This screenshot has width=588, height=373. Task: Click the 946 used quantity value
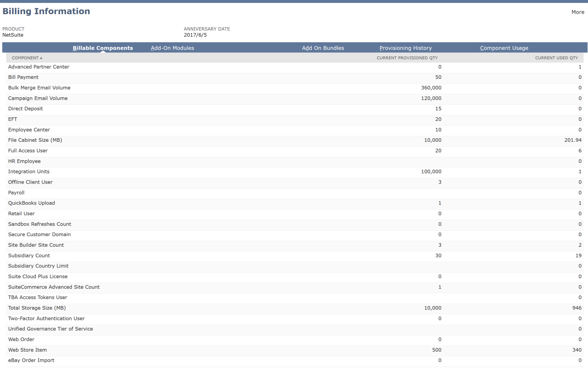pyautogui.click(x=577, y=308)
